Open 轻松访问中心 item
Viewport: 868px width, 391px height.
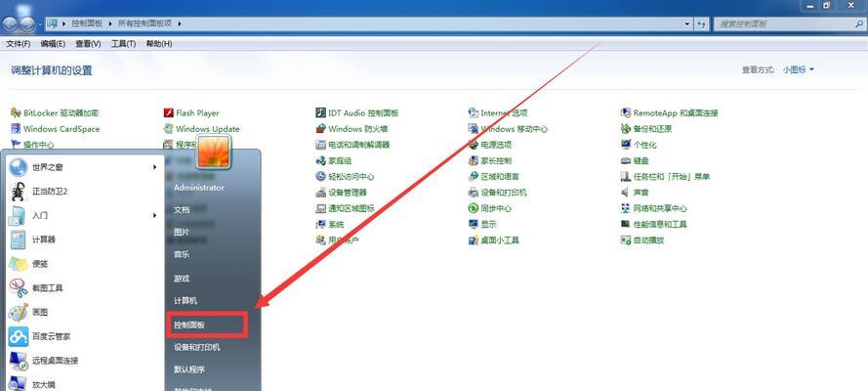point(345,177)
